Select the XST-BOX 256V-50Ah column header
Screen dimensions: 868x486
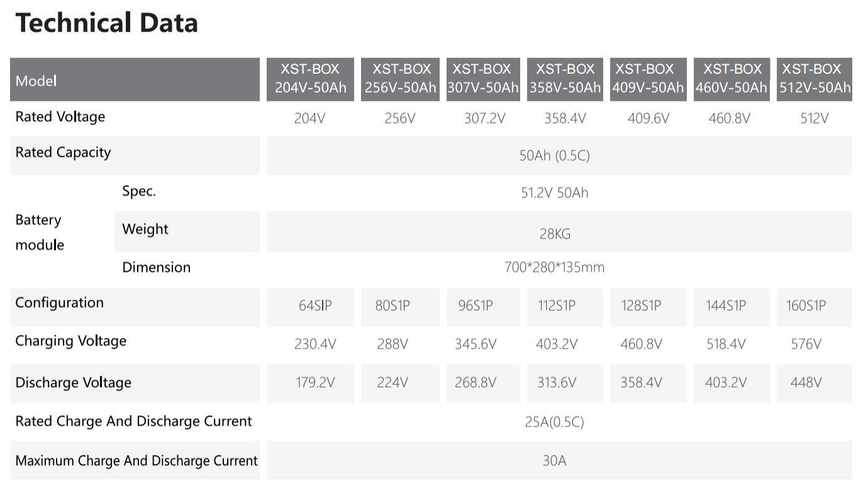pos(401,79)
